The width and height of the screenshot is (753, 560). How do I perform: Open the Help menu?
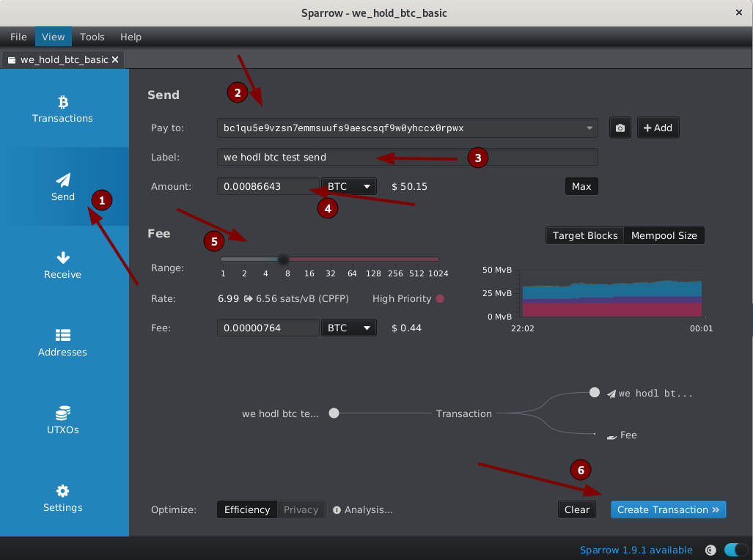[131, 37]
